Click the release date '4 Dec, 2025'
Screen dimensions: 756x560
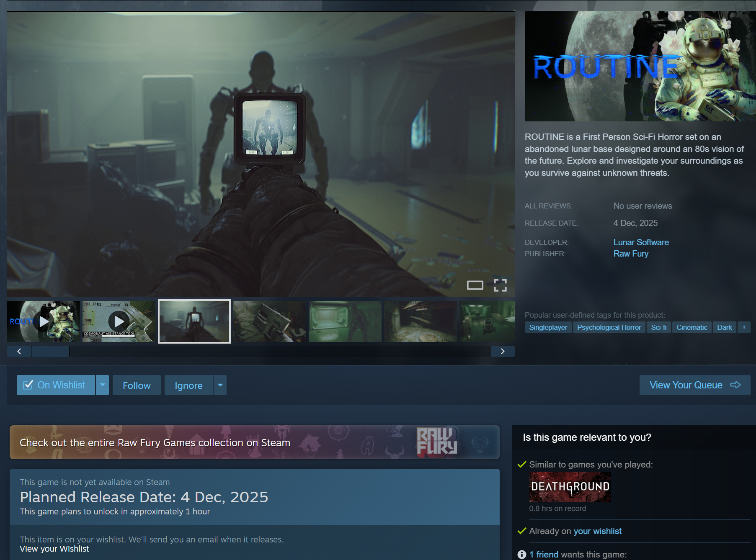pyautogui.click(x=635, y=223)
